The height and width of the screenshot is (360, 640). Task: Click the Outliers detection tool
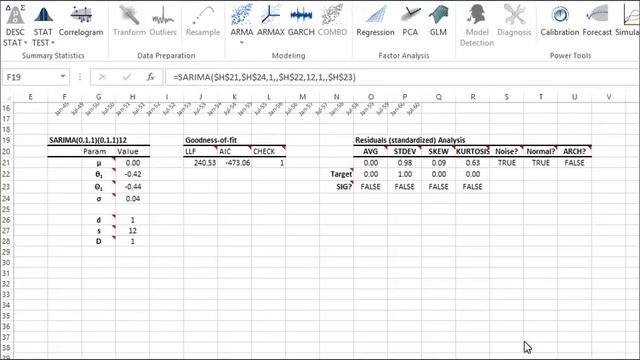pos(163,21)
